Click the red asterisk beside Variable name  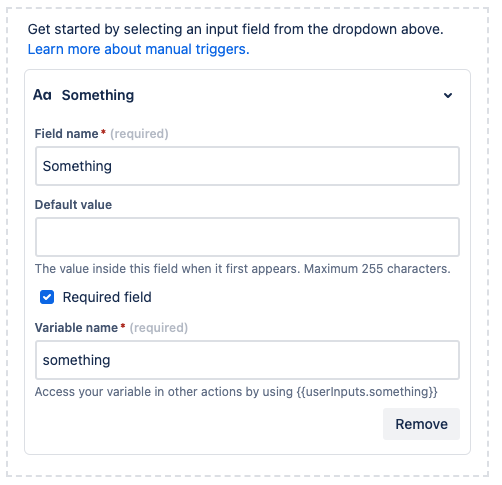click(123, 326)
